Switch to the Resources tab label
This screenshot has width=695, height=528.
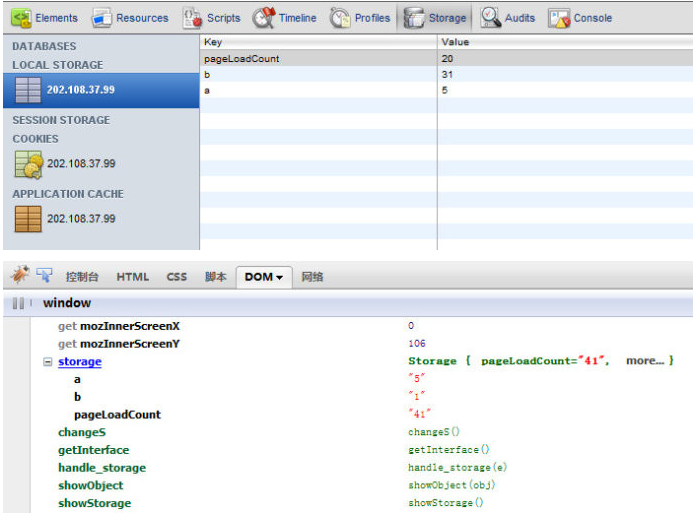142,18
